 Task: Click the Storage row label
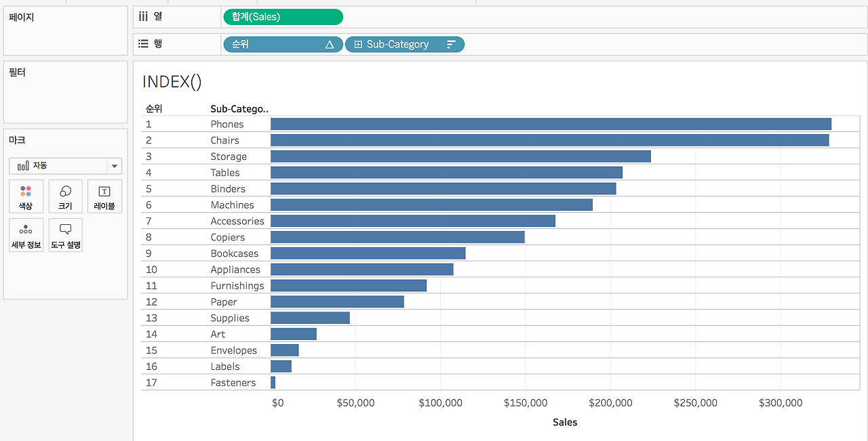[x=229, y=156]
